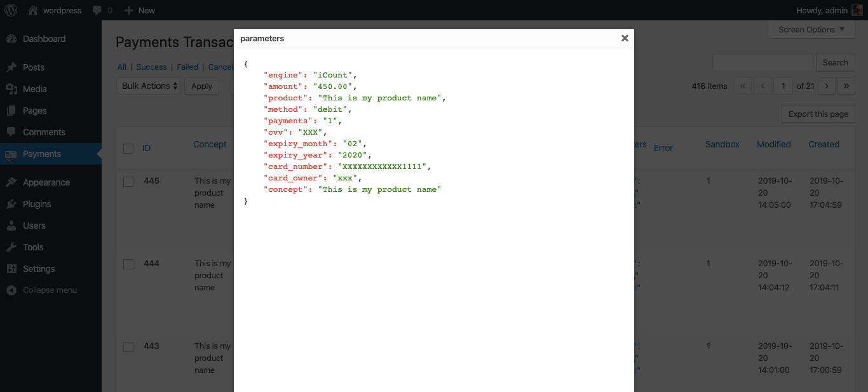Select Payments in the sidebar
Image resolution: width=868 pixels, height=392 pixels.
(x=51, y=154)
